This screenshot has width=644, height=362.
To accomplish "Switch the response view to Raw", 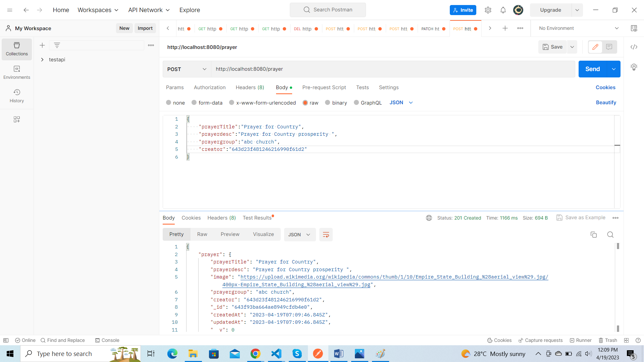I will click(202, 234).
